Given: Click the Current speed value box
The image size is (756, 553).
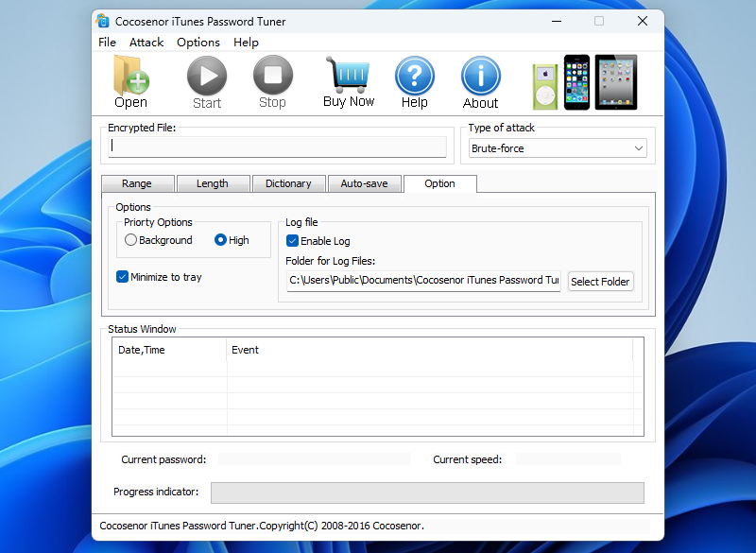Looking at the screenshot, I should coord(568,459).
